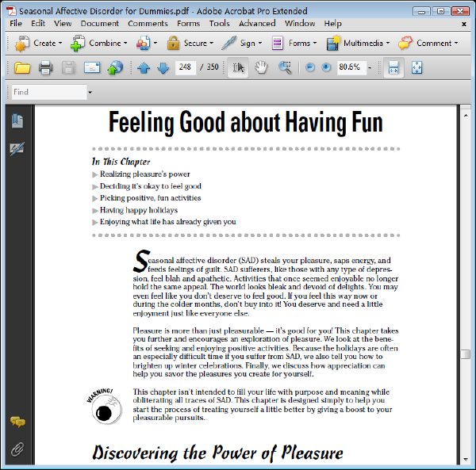The width and height of the screenshot is (476, 470).
Task: Click the zoom out minus button
Action: click(x=309, y=67)
